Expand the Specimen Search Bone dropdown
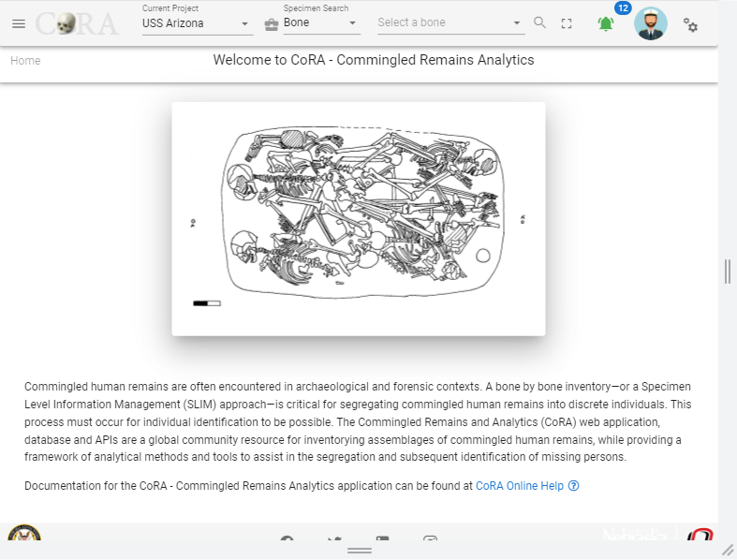 click(321, 22)
